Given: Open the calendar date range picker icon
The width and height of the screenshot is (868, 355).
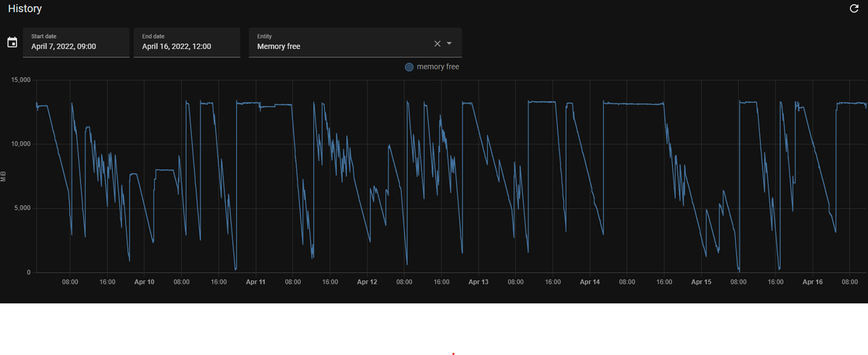Looking at the screenshot, I should [x=12, y=43].
